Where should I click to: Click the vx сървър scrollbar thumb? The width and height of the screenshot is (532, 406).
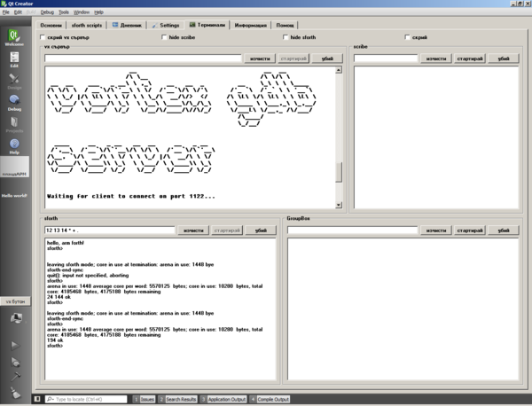pos(339,172)
